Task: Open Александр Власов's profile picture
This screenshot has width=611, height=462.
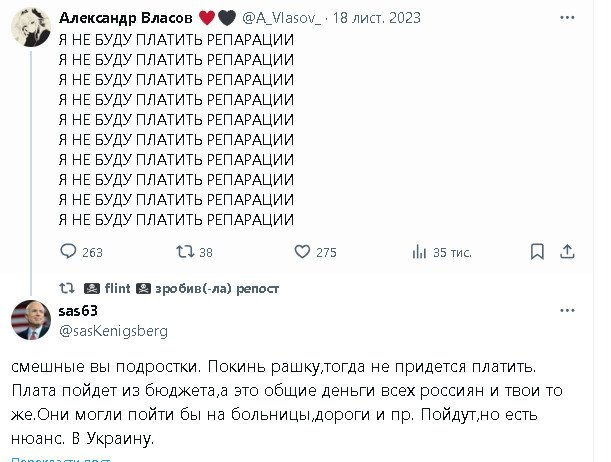Action: [28, 28]
